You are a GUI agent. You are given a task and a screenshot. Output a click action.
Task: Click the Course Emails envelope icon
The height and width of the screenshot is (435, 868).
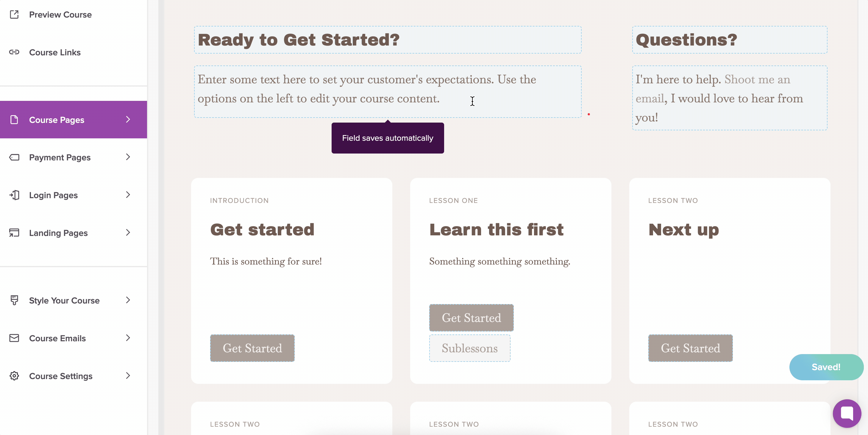(x=14, y=338)
